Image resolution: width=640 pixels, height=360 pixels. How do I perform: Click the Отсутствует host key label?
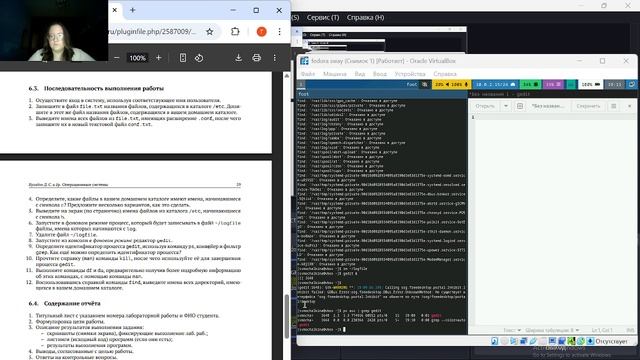(x=611, y=341)
